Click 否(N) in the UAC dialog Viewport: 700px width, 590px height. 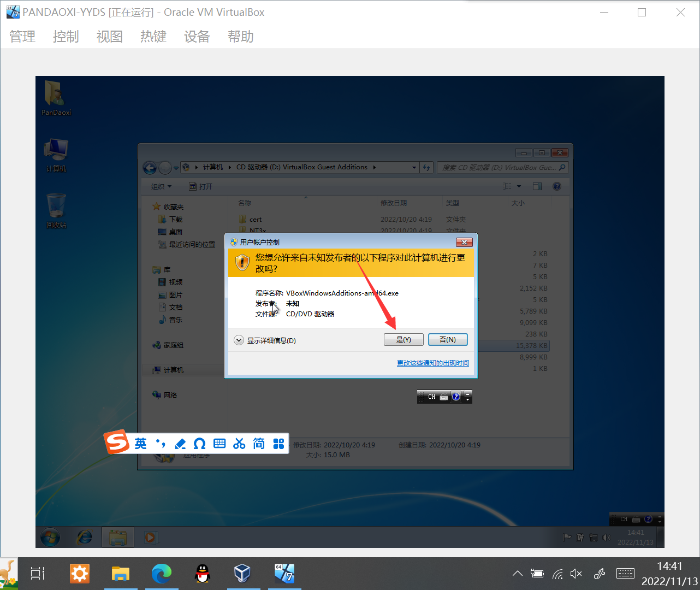448,340
